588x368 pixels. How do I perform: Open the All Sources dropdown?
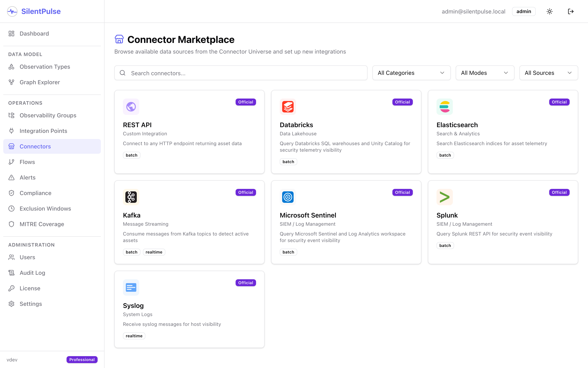click(x=548, y=73)
